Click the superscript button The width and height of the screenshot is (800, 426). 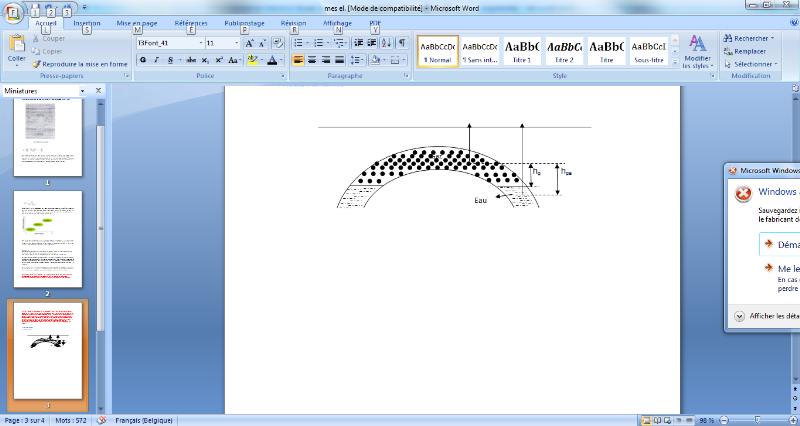coord(219,60)
